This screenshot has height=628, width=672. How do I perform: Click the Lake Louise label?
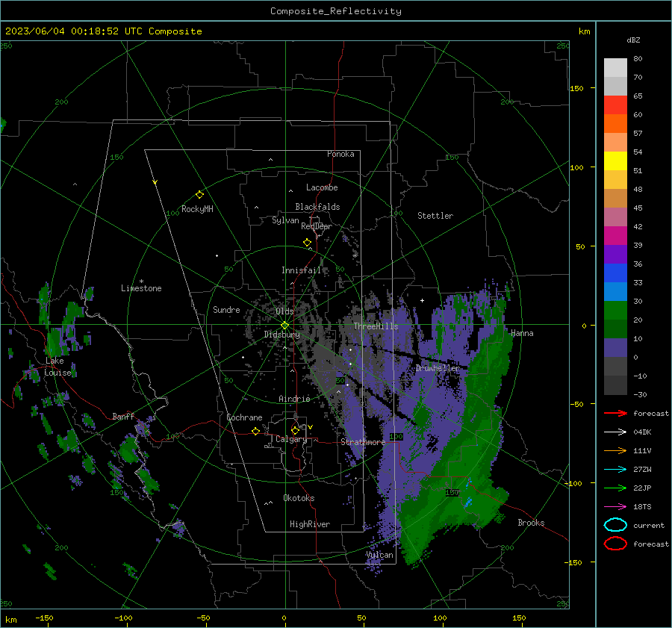[57, 367]
